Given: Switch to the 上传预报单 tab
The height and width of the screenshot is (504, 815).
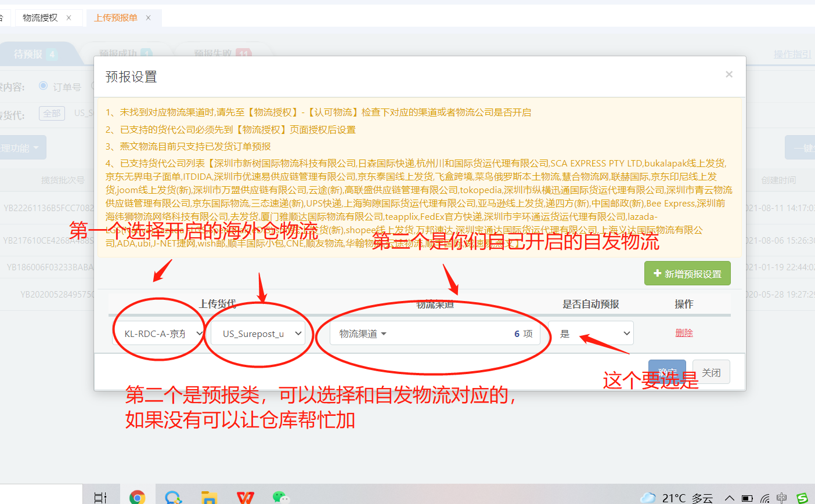Looking at the screenshot, I should (116, 18).
